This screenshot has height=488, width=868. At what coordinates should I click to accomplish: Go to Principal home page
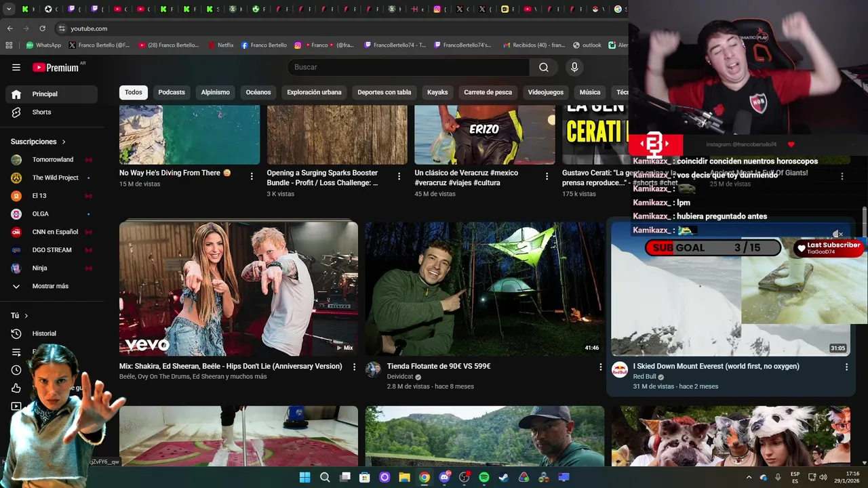click(x=52, y=94)
